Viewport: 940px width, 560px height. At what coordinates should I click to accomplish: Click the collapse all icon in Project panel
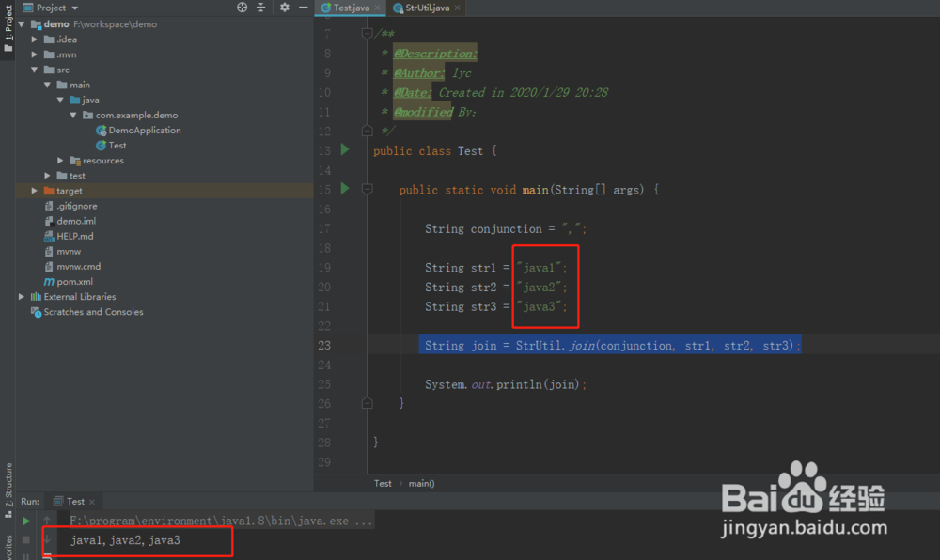260,8
